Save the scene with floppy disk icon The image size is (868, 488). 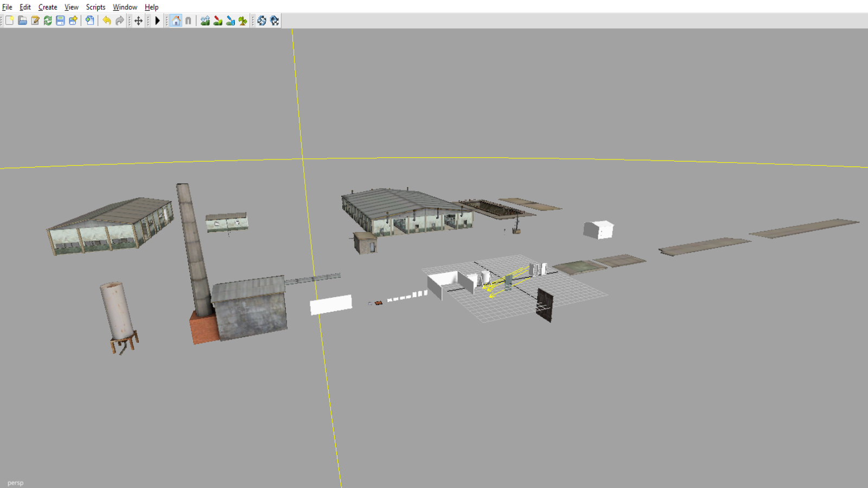pyautogui.click(x=60, y=21)
